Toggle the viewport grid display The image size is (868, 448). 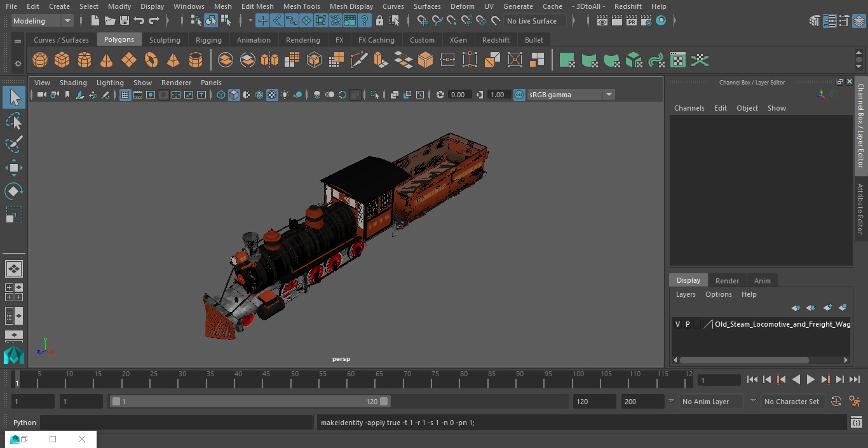tap(125, 95)
